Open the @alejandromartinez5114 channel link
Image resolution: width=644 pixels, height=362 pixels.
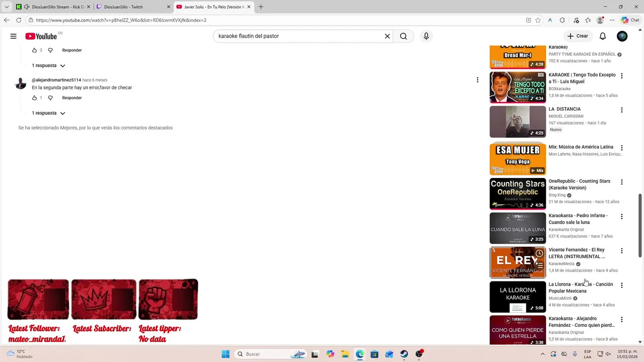tap(56, 80)
